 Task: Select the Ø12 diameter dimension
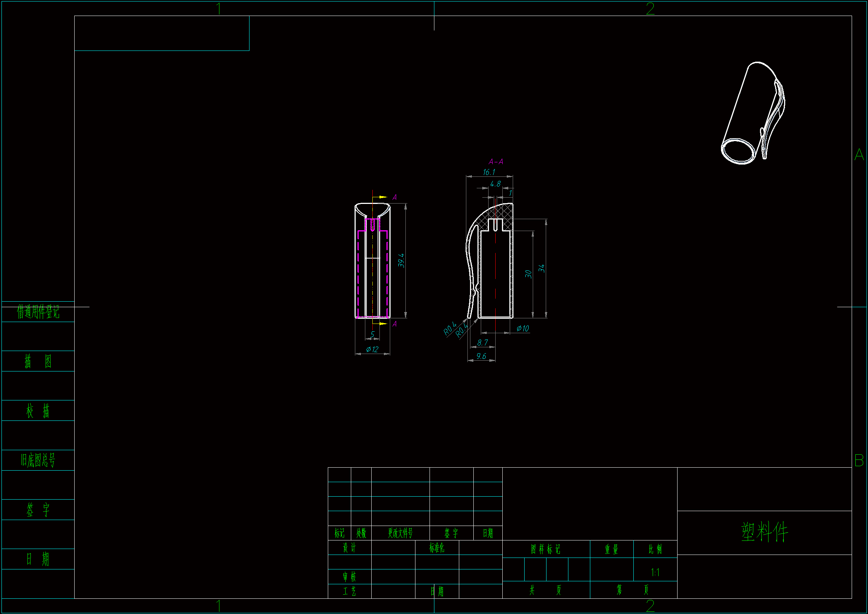[x=372, y=350]
